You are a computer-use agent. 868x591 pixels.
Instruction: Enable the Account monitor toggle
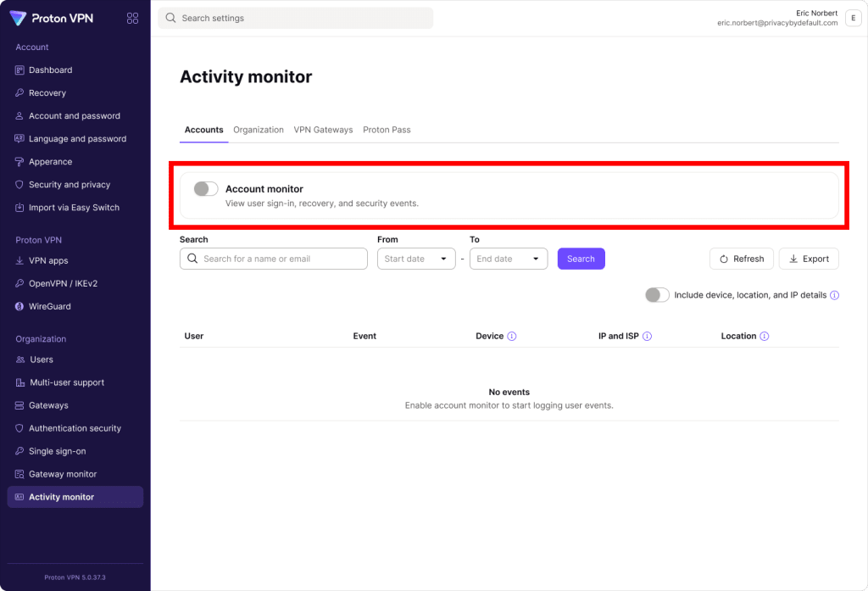point(206,189)
